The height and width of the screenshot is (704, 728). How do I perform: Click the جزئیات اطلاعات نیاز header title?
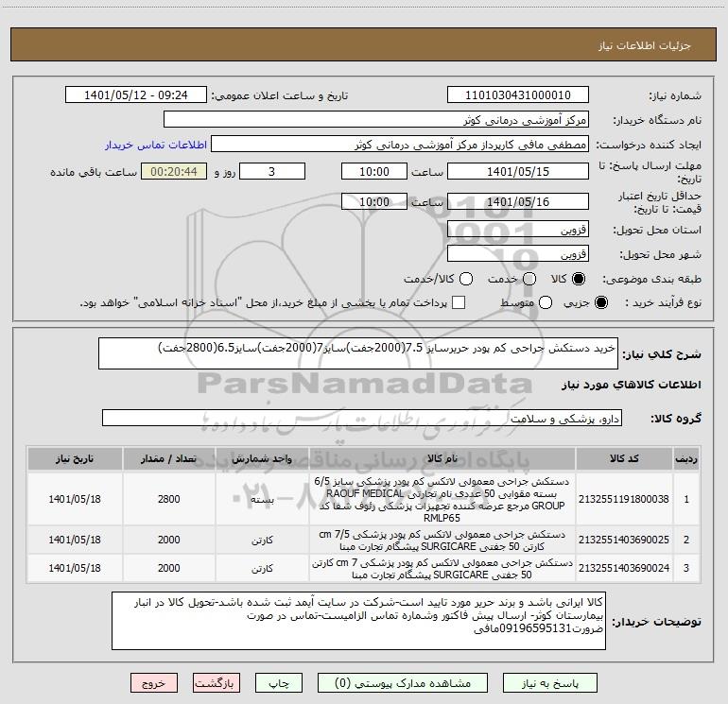click(645, 45)
